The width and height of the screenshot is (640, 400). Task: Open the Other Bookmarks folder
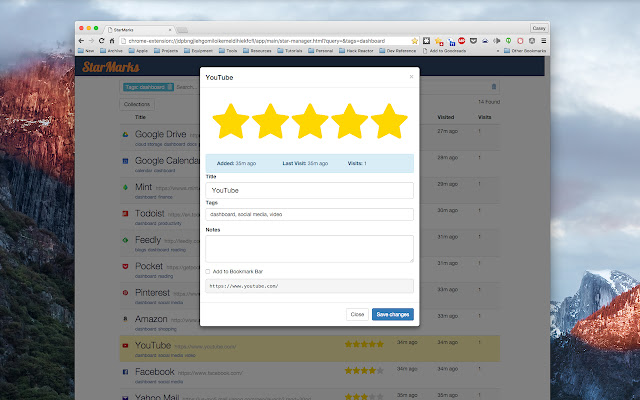click(x=525, y=51)
